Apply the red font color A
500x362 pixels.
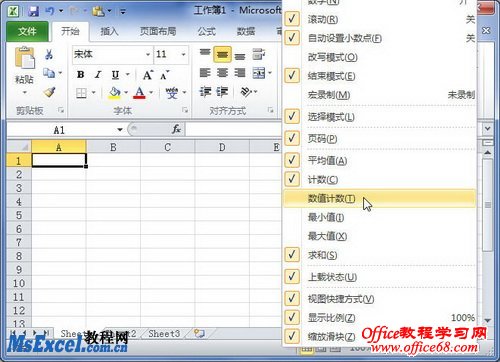(139, 93)
